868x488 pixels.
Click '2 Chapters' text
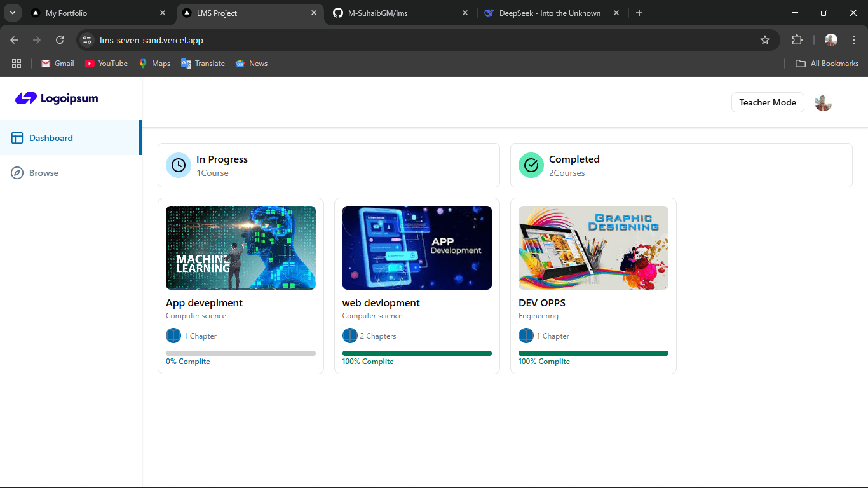pyautogui.click(x=378, y=336)
